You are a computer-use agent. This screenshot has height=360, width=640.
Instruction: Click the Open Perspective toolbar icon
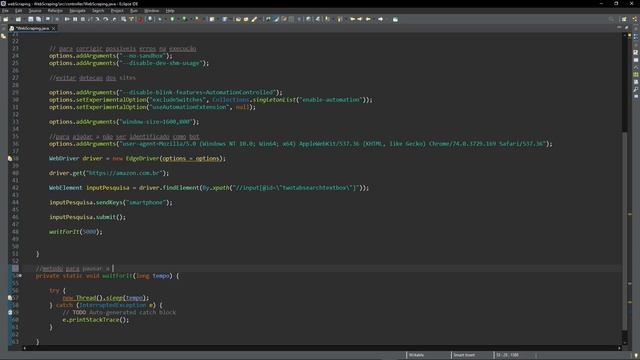tap(624, 19)
